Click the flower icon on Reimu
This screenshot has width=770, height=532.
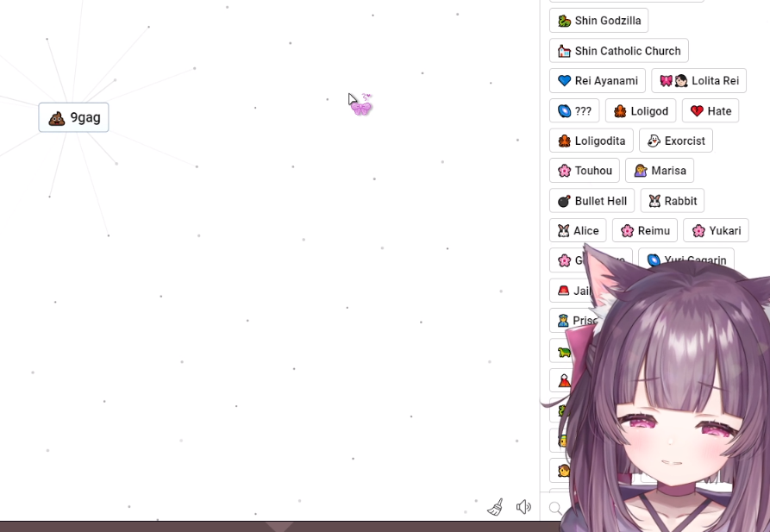tap(627, 231)
